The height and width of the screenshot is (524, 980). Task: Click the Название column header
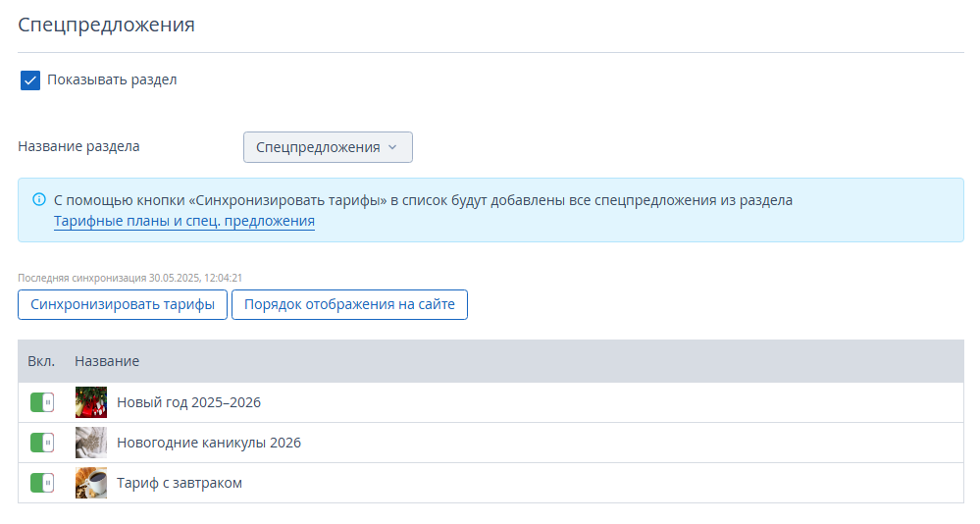tap(107, 361)
